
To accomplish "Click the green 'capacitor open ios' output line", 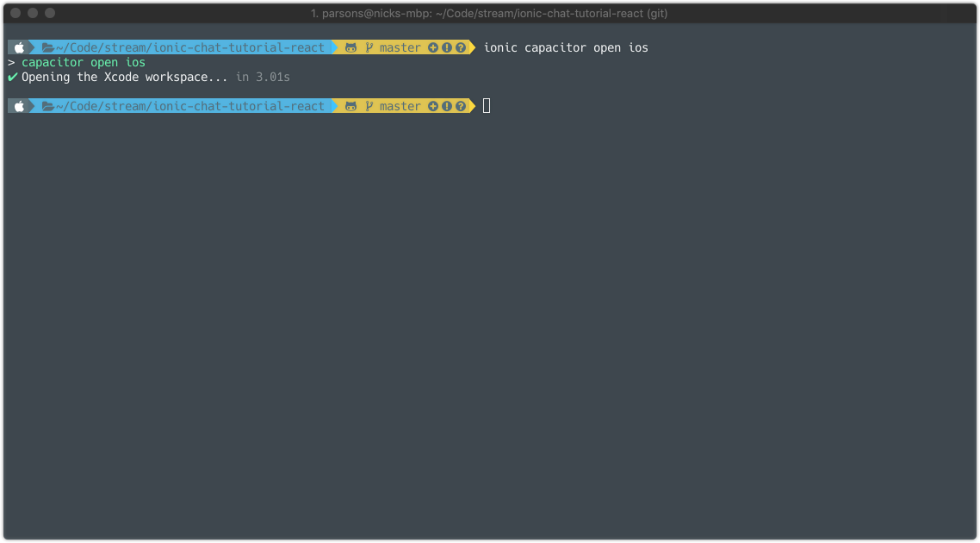I will point(84,63).
